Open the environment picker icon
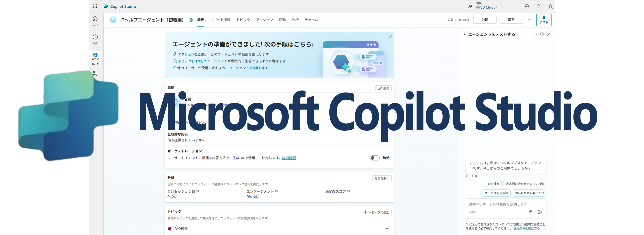The width and height of the screenshot is (644, 235). point(470,6)
